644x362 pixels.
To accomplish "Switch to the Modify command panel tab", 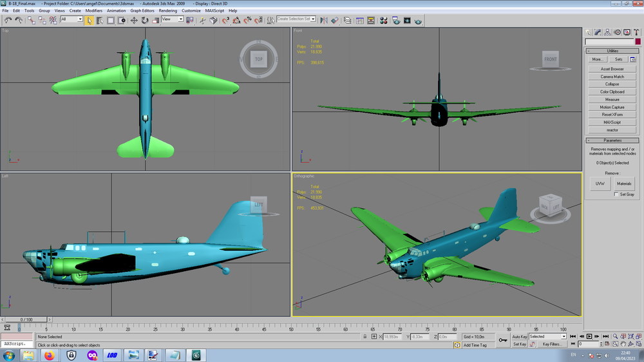I will 598,32.
